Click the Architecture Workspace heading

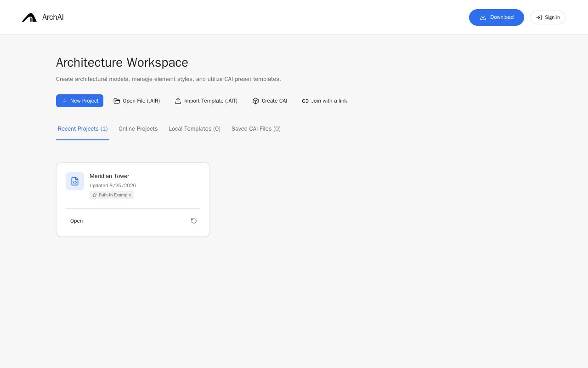coord(122,63)
